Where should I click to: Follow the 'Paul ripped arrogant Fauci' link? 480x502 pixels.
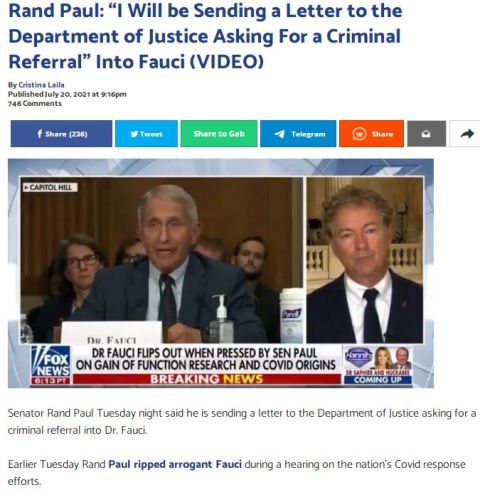175,464
